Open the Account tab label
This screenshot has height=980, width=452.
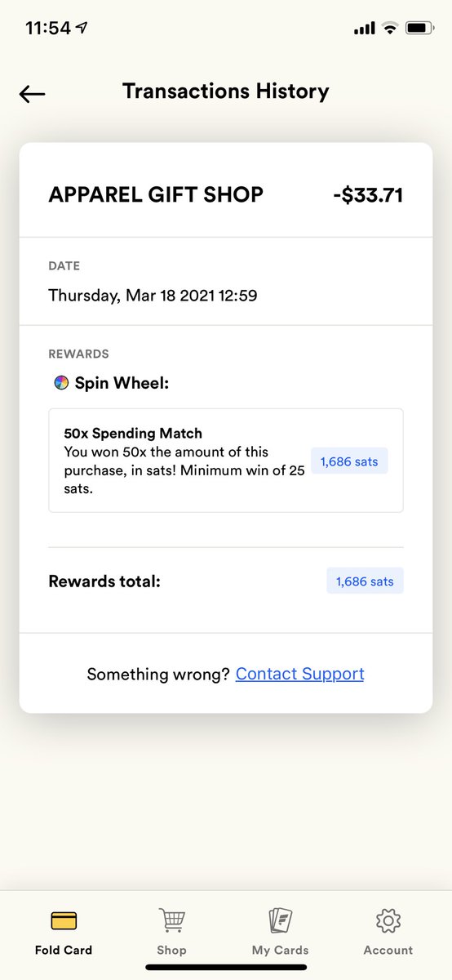388,950
